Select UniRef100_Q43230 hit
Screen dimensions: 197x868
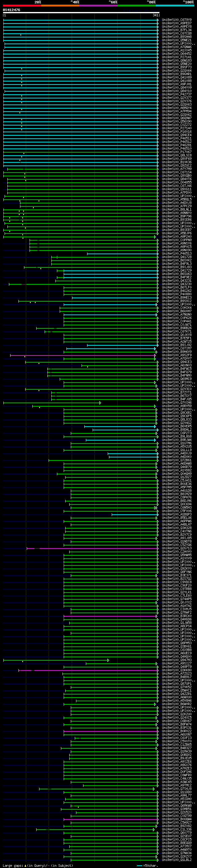177,284
